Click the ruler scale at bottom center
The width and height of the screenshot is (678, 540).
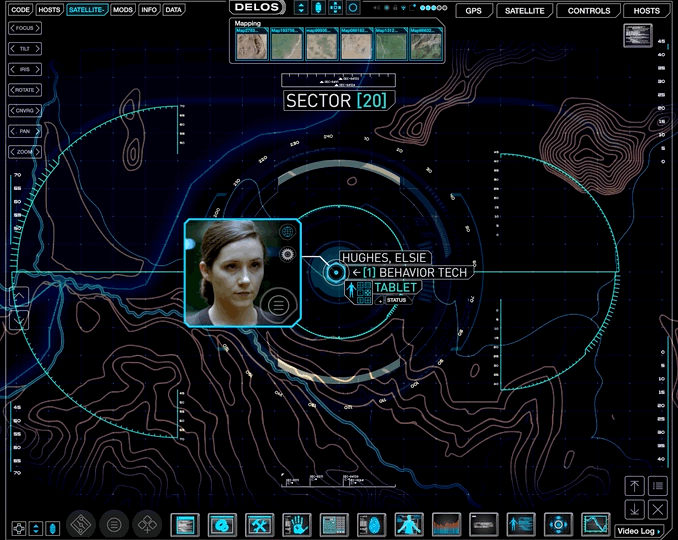click(x=338, y=481)
